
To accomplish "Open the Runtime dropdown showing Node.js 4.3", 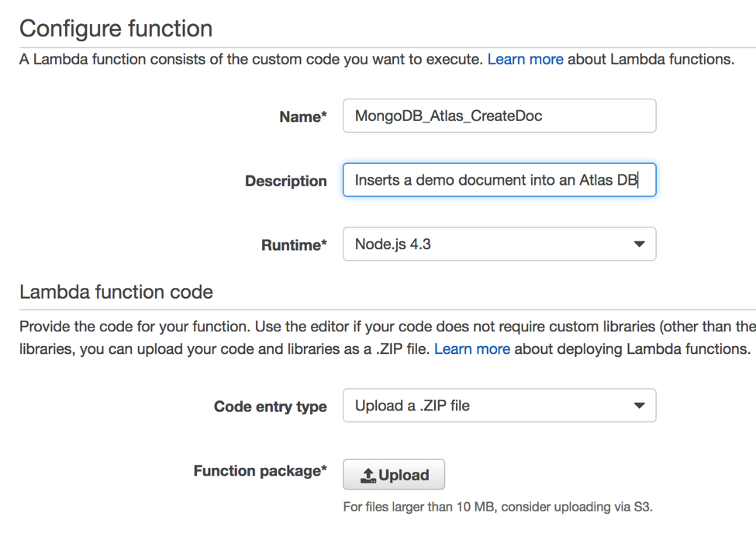I will coord(499,244).
